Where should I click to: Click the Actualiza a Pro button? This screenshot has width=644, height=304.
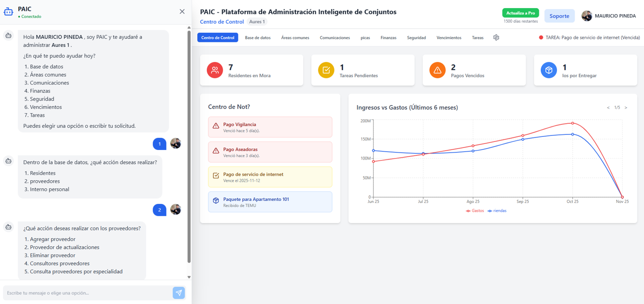pyautogui.click(x=520, y=13)
